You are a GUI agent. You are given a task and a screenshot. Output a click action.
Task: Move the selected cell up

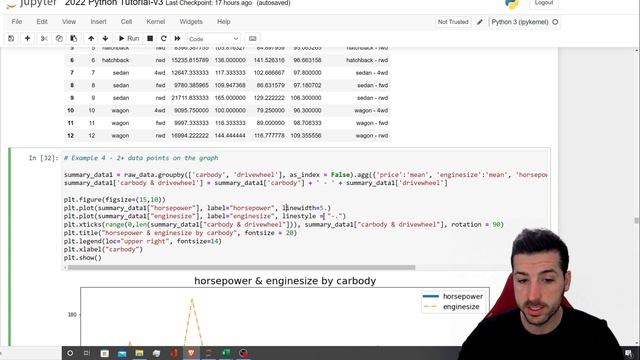pyautogui.click(x=91, y=38)
